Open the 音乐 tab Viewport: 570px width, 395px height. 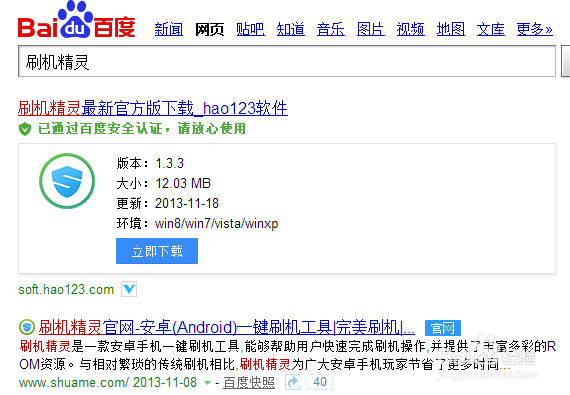pos(330,29)
